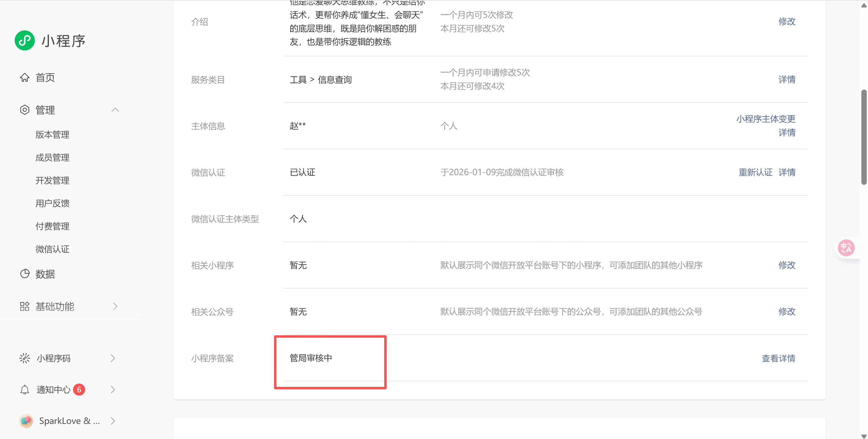The width and height of the screenshot is (868, 439).
Task: Select 开发管理 menu item
Action: click(52, 180)
